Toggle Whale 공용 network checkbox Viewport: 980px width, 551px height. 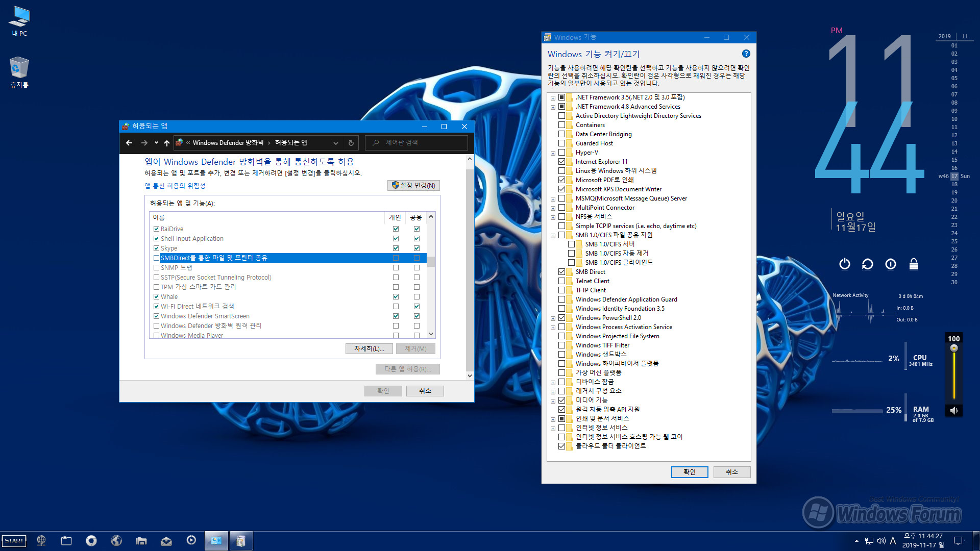[x=416, y=297]
